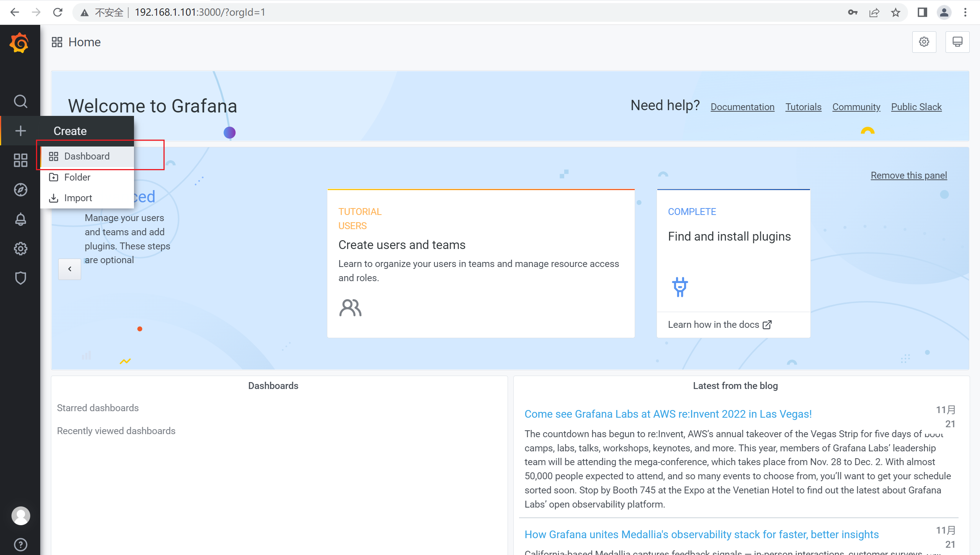Screen dimensions: 980x555
Task: Open the Configuration gear in sidebar
Action: 20,249
